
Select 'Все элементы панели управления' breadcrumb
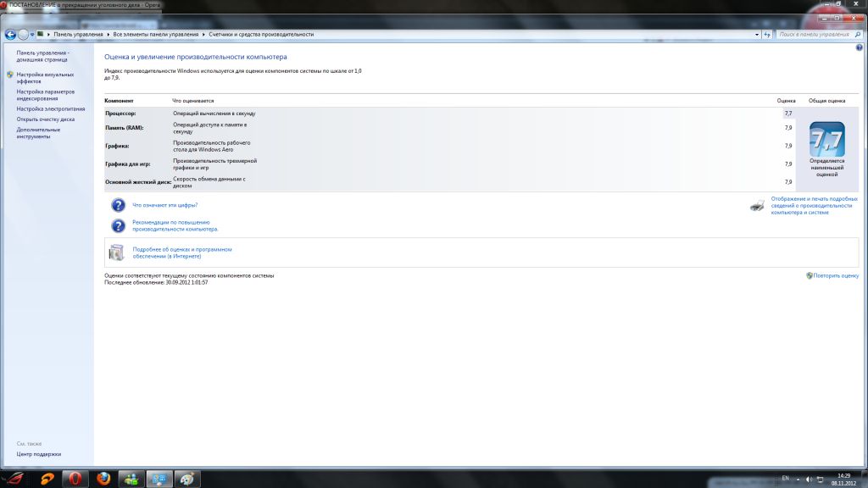[x=159, y=35]
